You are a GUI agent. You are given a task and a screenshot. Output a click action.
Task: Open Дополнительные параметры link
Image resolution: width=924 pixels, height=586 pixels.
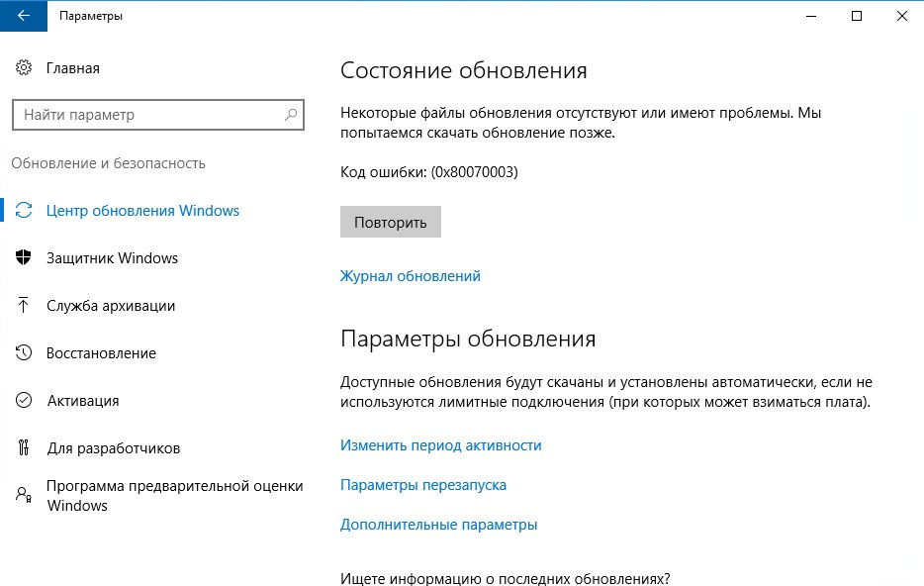pos(438,525)
